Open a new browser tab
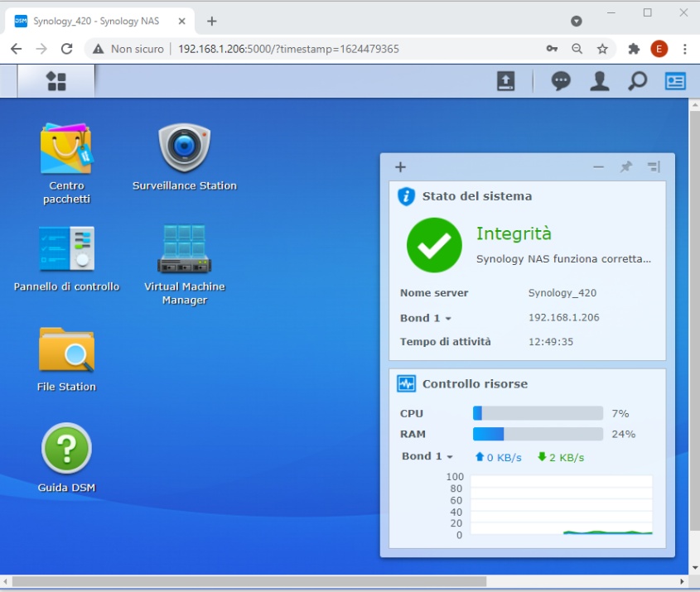Screen dimensions: 700x592 (x=212, y=21)
